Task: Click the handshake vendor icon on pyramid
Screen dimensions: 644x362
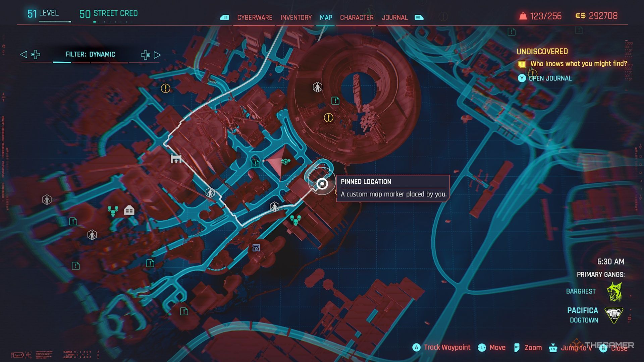Action: click(285, 162)
